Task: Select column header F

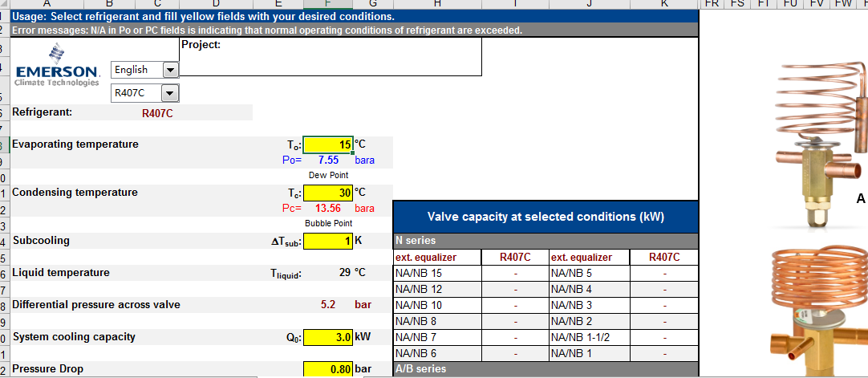Action: coord(328,3)
